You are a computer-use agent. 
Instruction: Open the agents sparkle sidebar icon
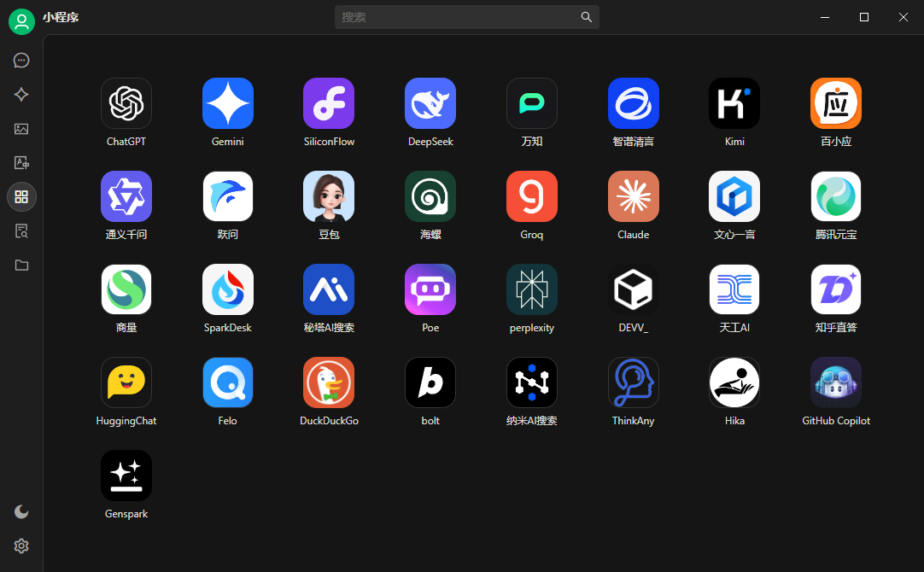coord(21,95)
